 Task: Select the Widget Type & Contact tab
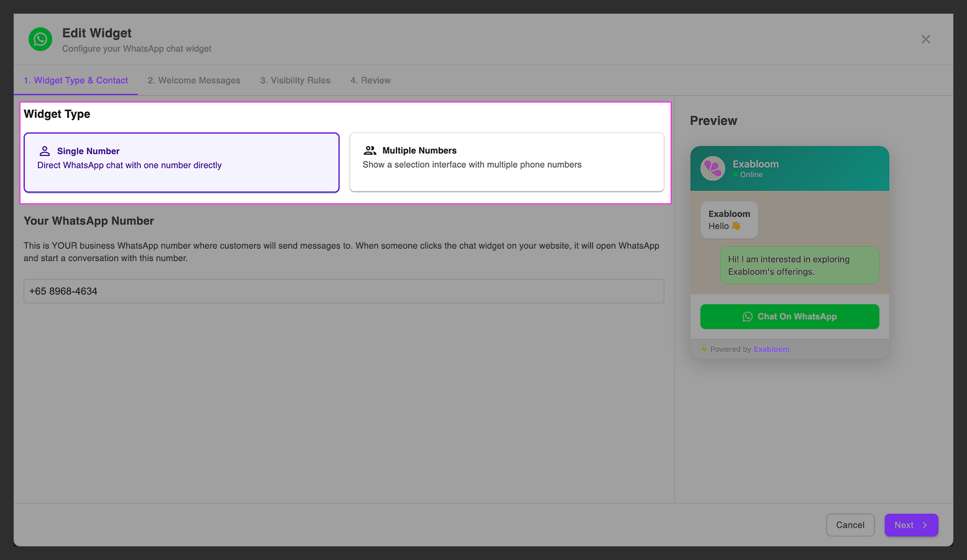click(75, 80)
